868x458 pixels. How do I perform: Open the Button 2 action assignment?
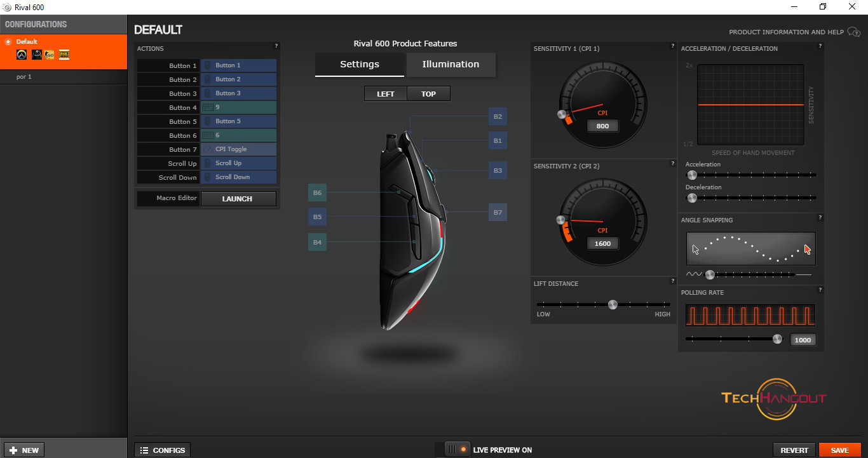click(x=238, y=79)
